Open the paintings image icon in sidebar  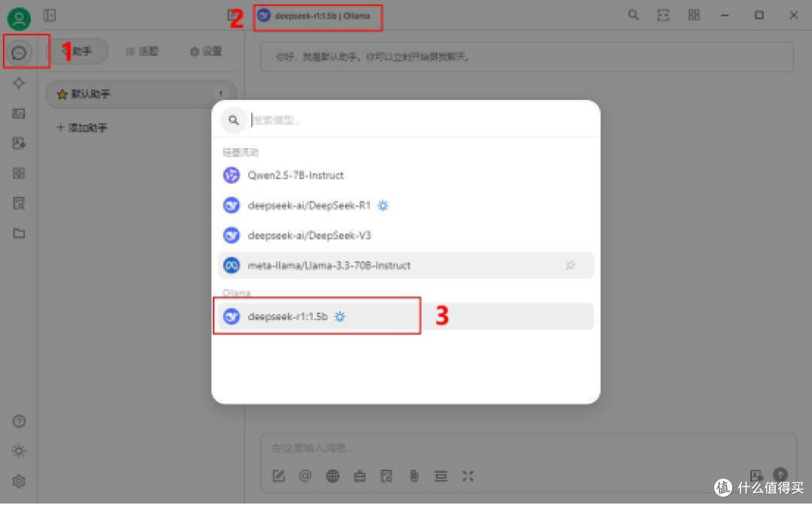[19, 113]
